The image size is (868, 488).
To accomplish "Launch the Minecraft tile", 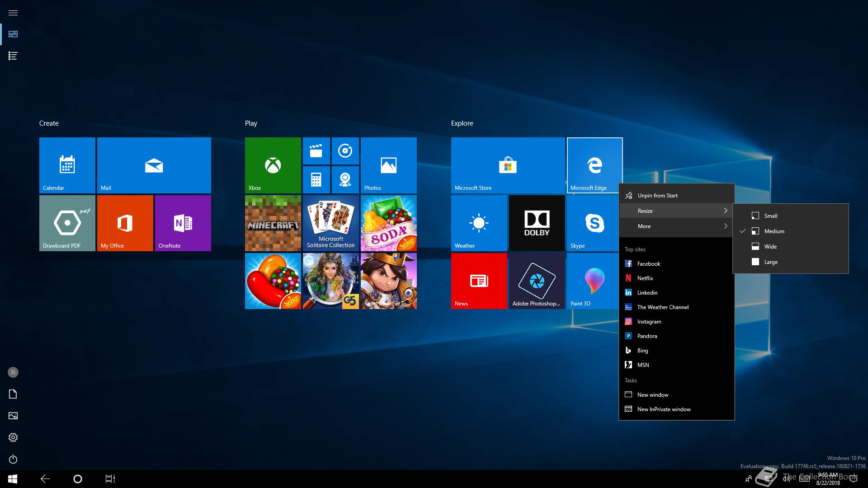I will [x=273, y=223].
